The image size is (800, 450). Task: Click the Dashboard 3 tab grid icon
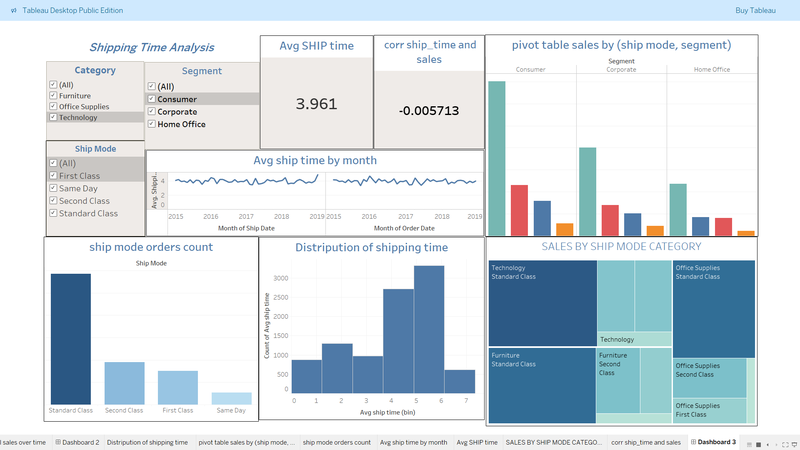pos(692,442)
